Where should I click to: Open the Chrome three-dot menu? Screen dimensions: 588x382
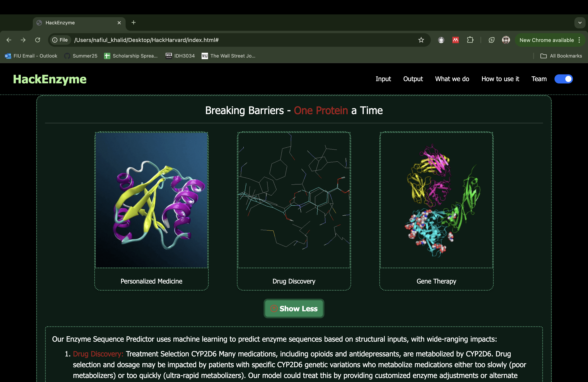(x=579, y=40)
